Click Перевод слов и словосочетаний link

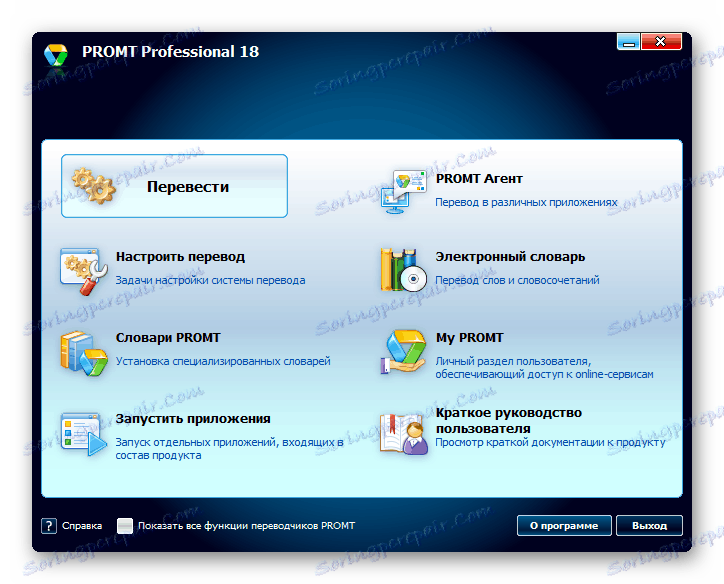click(517, 280)
